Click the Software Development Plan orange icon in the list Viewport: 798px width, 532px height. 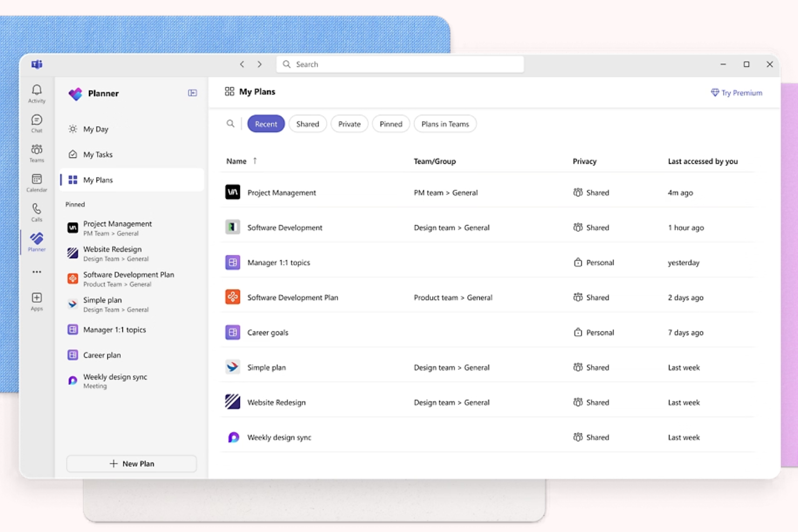232,297
